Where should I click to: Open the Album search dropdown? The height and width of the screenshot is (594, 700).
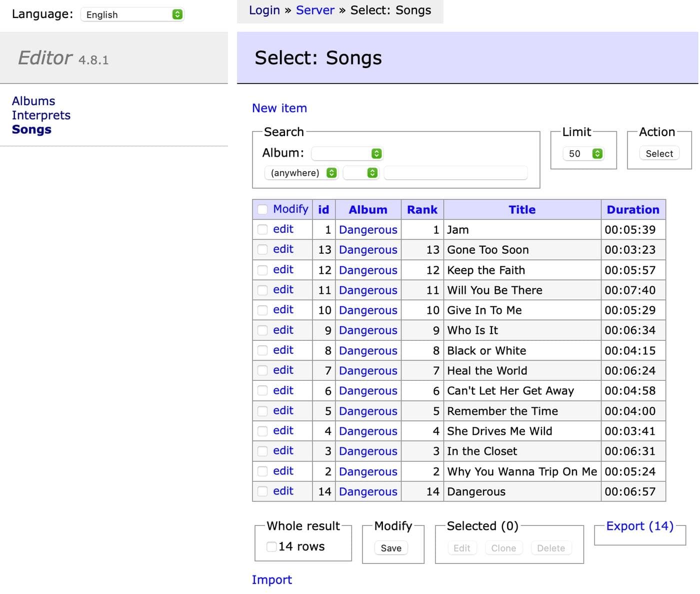[x=346, y=153]
